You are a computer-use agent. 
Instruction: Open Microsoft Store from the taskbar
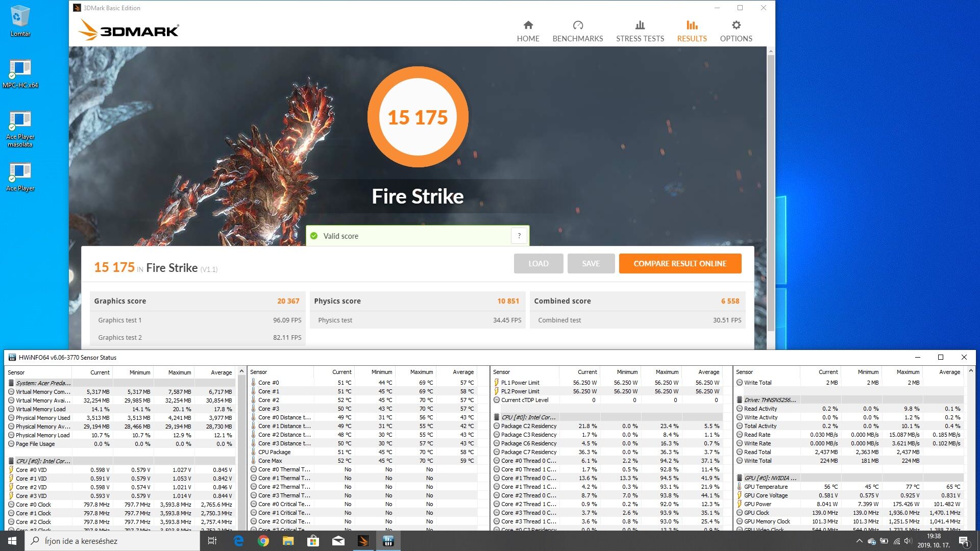click(313, 541)
